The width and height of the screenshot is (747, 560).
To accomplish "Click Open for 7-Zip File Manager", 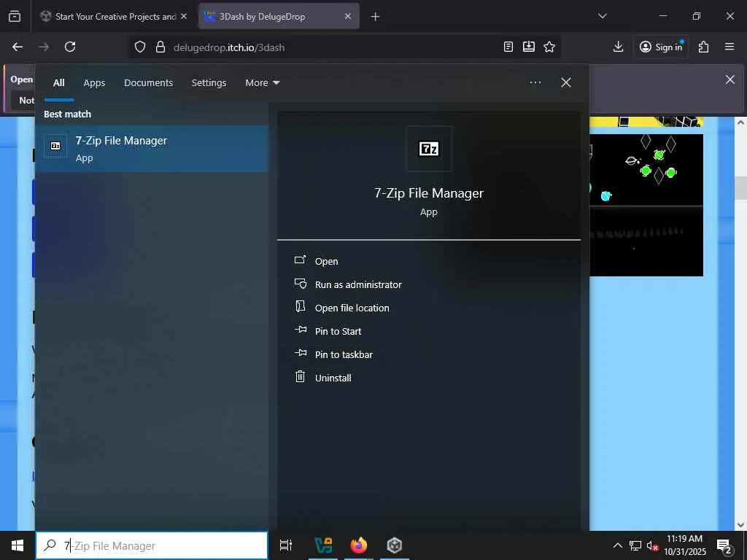I will tap(326, 261).
